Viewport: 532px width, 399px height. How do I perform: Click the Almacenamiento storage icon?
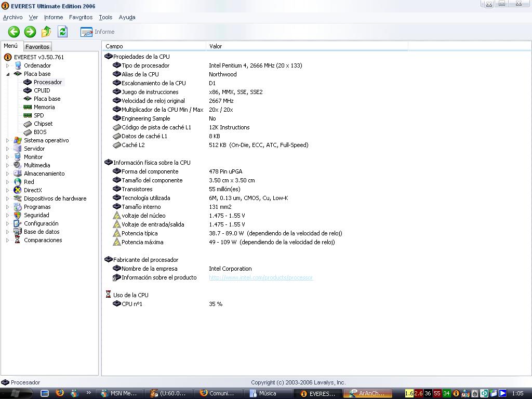(18, 174)
